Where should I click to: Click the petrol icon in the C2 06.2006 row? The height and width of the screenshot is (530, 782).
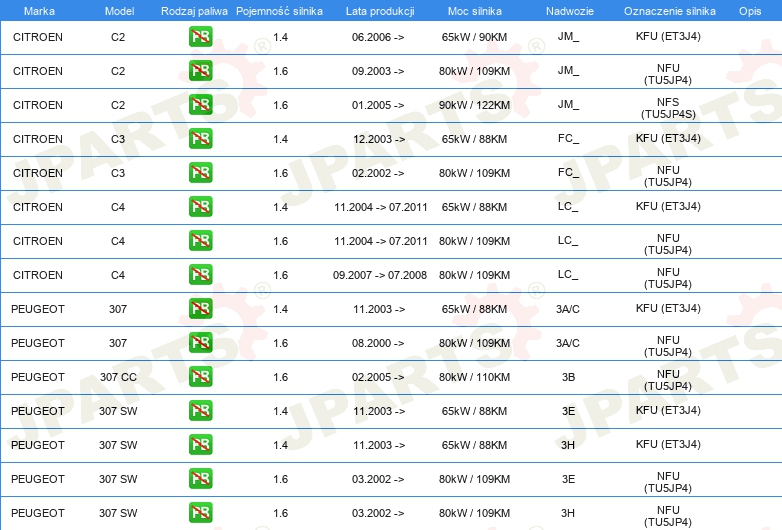click(200, 37)
